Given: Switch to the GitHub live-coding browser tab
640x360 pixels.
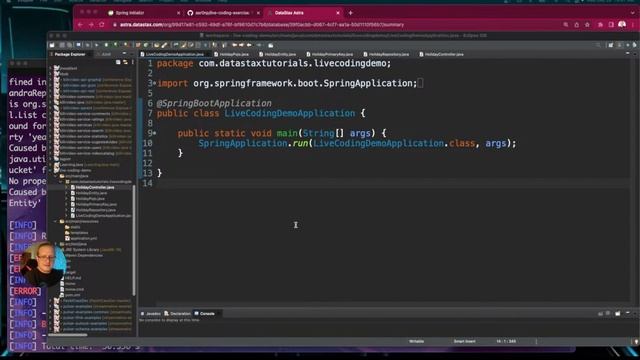Looking at the screenshot, I should (x=222, y=13).
